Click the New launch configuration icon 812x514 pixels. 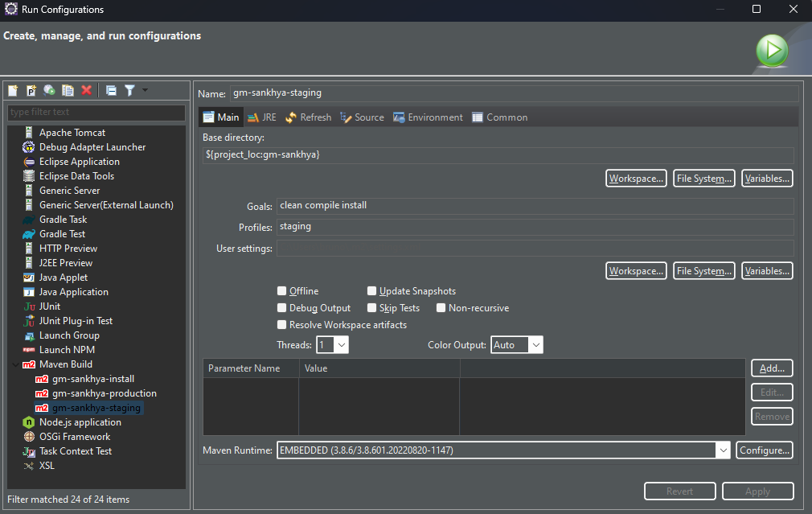[13, 91]
